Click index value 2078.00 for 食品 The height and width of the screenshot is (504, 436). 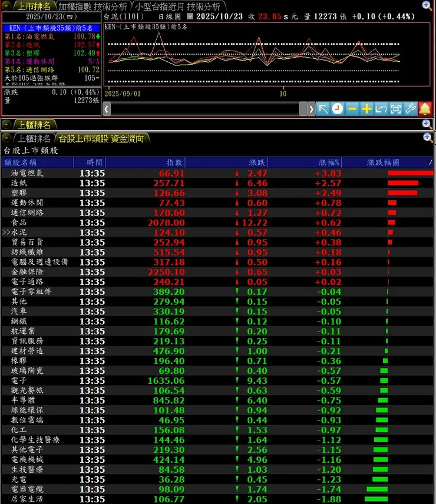pyautogui.click(x=166, y=223)
